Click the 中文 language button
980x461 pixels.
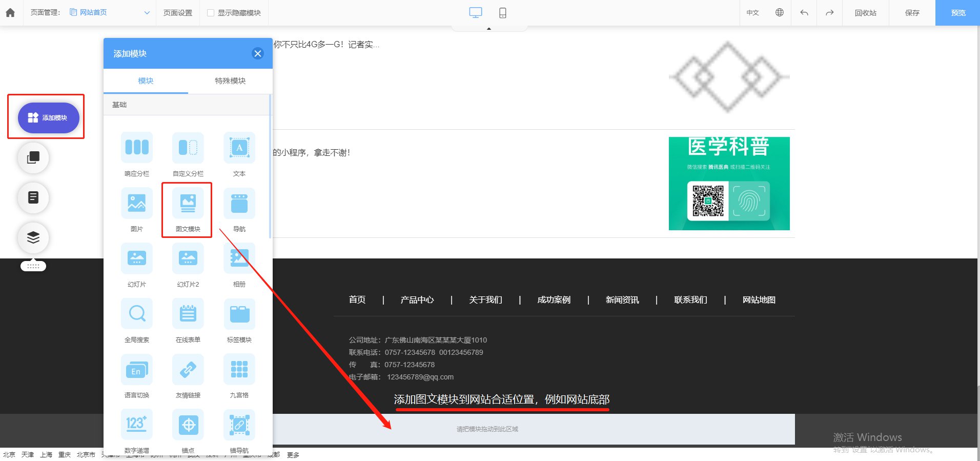pos(752,13)
